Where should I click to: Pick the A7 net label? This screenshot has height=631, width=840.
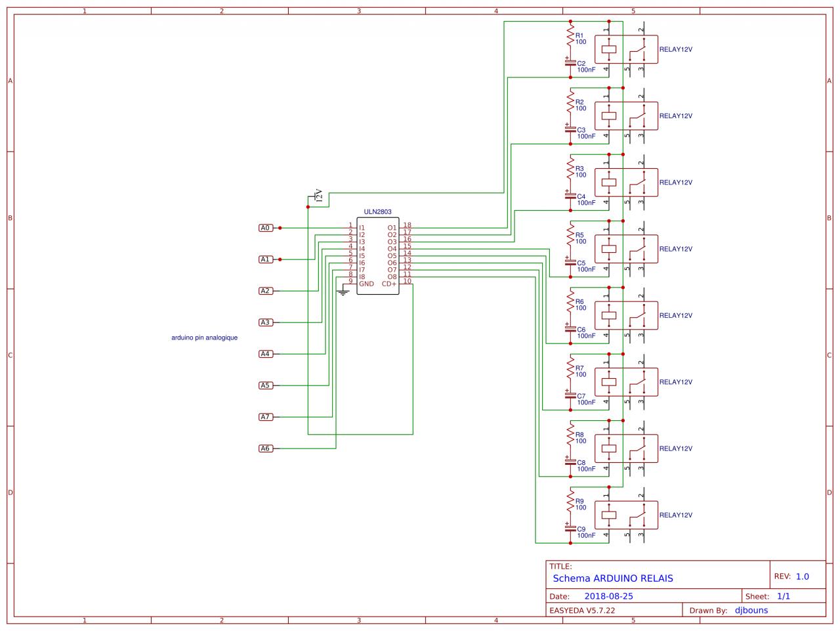tap(265, 417)
